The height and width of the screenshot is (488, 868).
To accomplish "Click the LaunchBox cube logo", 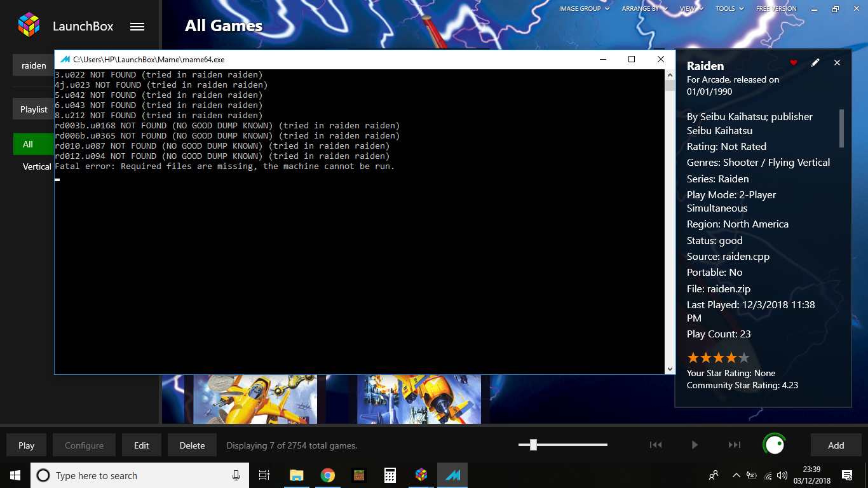I will (29, 25).
